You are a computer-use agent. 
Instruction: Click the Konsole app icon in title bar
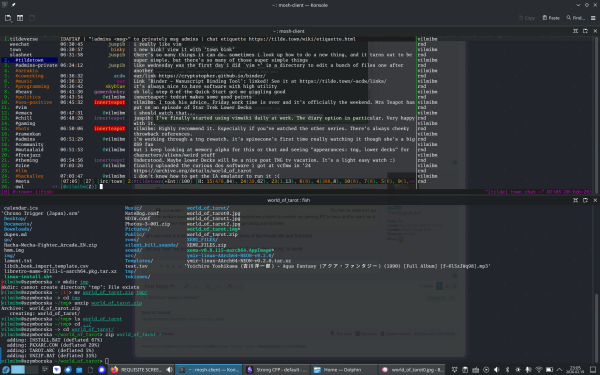point(5,5)
